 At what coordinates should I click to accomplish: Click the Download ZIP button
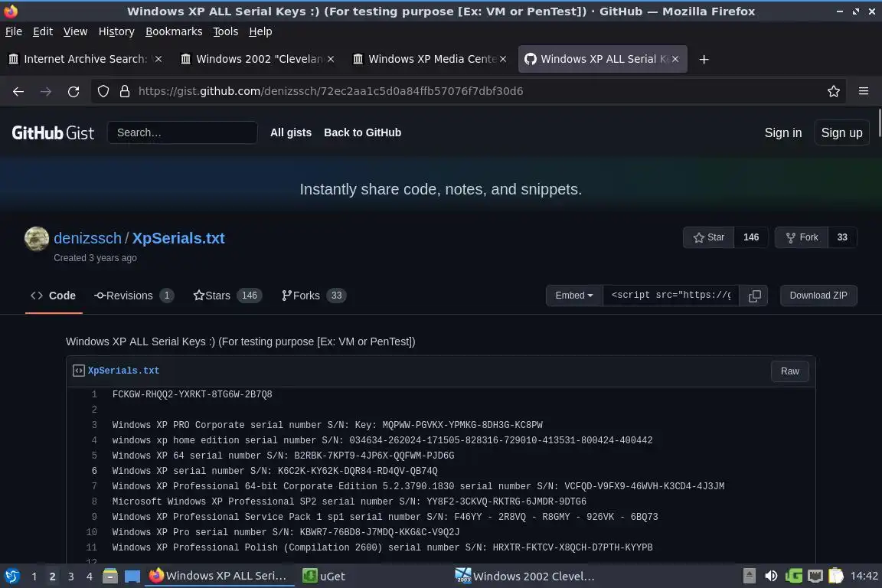tap(818, 296)
